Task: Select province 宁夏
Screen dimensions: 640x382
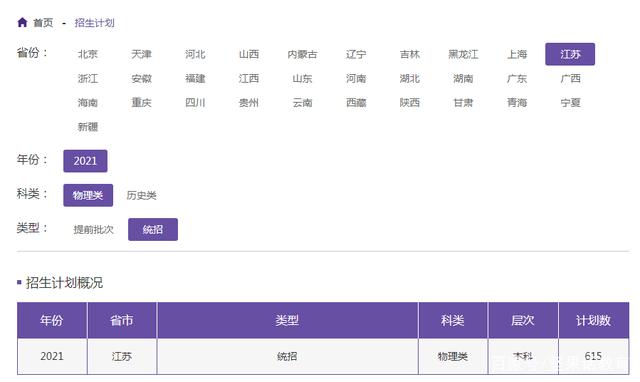Action: pos(571,102)
